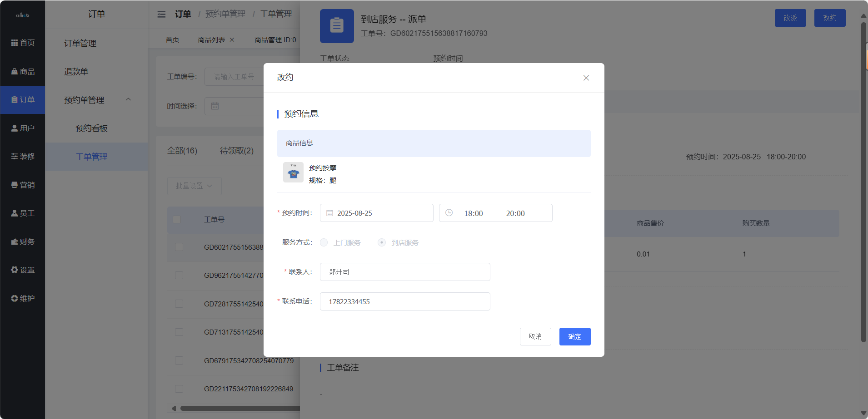Screen dimensions: 868x419
Task: Collapse the 预约单管理 submenu
Action: pyautogui.click(x=128, y=99)
